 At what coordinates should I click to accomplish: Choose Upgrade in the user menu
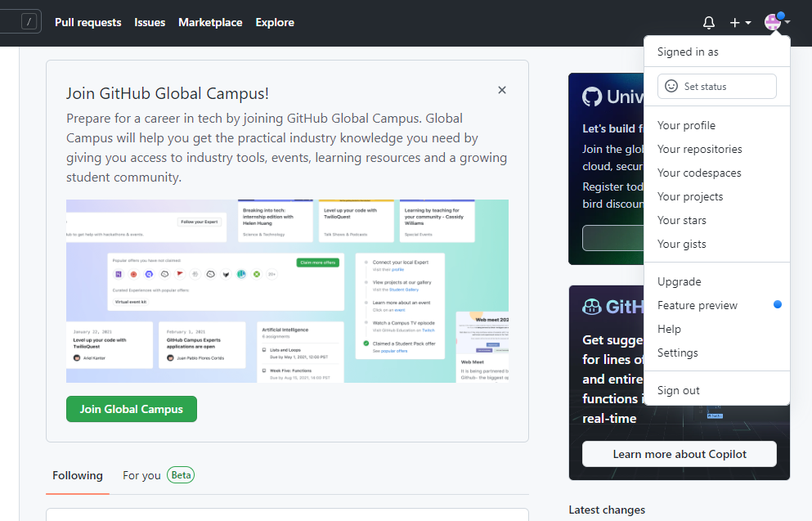click(x=716, y=281)
